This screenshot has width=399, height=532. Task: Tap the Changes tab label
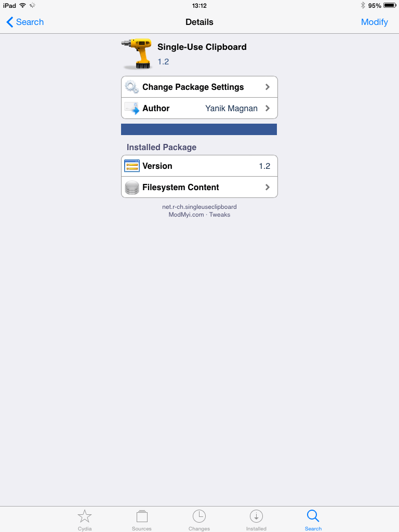coord(199,528)
